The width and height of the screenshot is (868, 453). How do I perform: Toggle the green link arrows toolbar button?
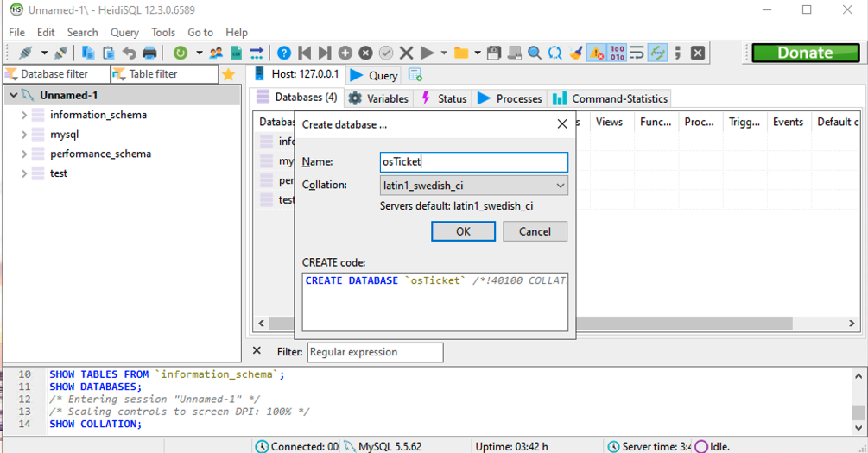(657, 53)
